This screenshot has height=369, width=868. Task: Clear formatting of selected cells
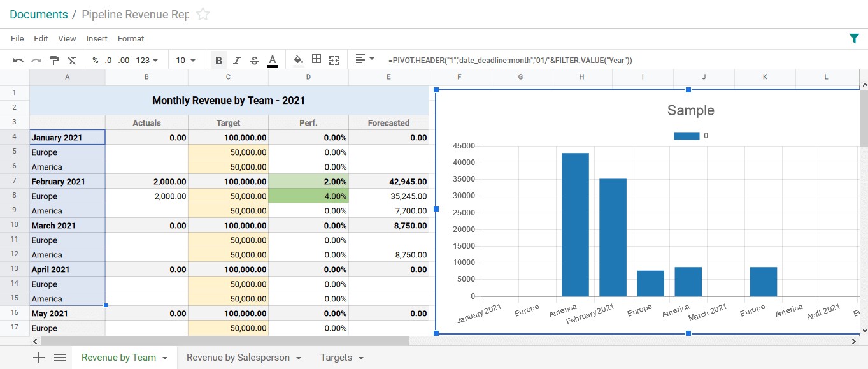pyautogui.click(x=72, y=60)
